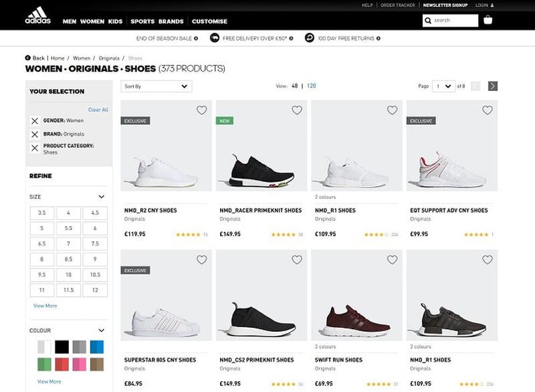Go to next page arrow

[x=493, y=86]
